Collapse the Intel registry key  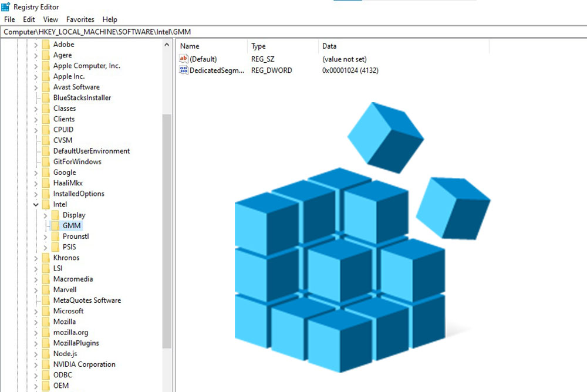coord(36,204)
